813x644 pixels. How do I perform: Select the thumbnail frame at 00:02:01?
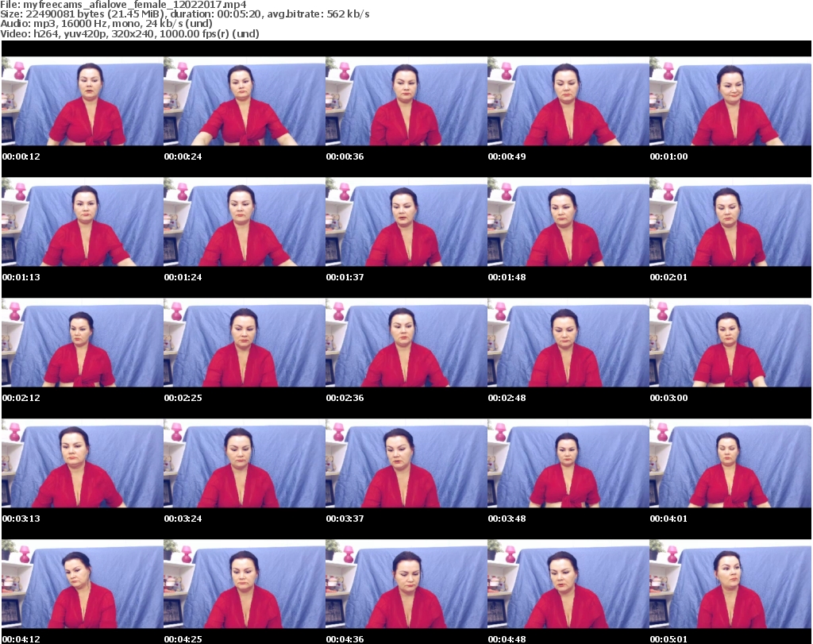(x=730, y=222)
